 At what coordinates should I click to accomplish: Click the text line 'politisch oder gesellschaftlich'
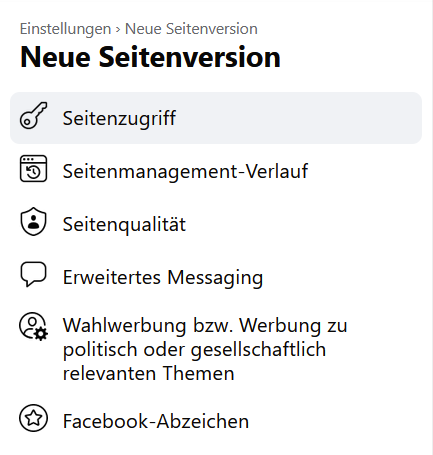click(194, 350)
